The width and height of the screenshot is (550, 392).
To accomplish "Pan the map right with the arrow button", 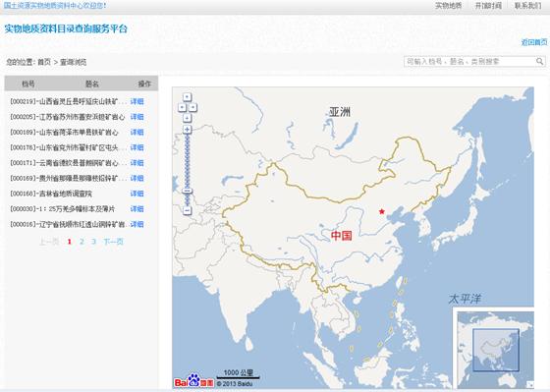I will 192,107.
